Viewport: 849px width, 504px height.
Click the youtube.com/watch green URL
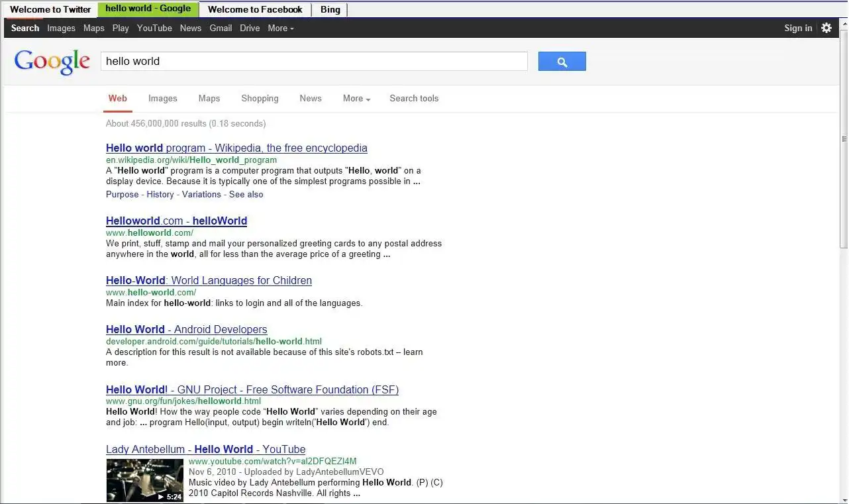[273, 461]
